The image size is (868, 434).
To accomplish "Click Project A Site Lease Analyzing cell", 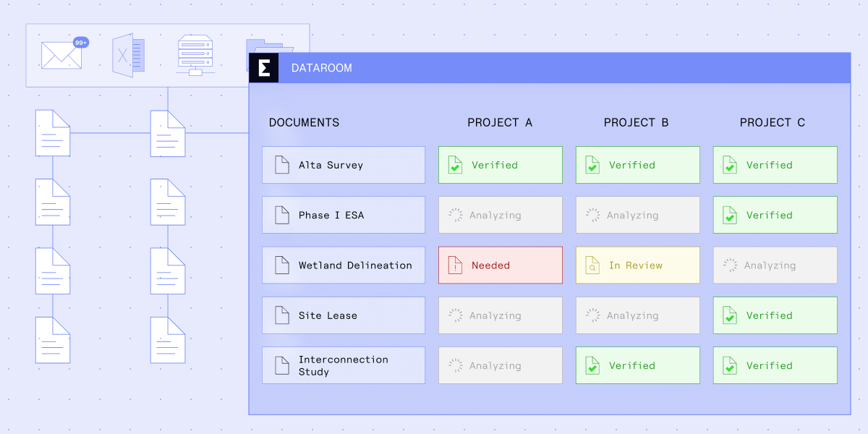I will [x=501, y=315].
